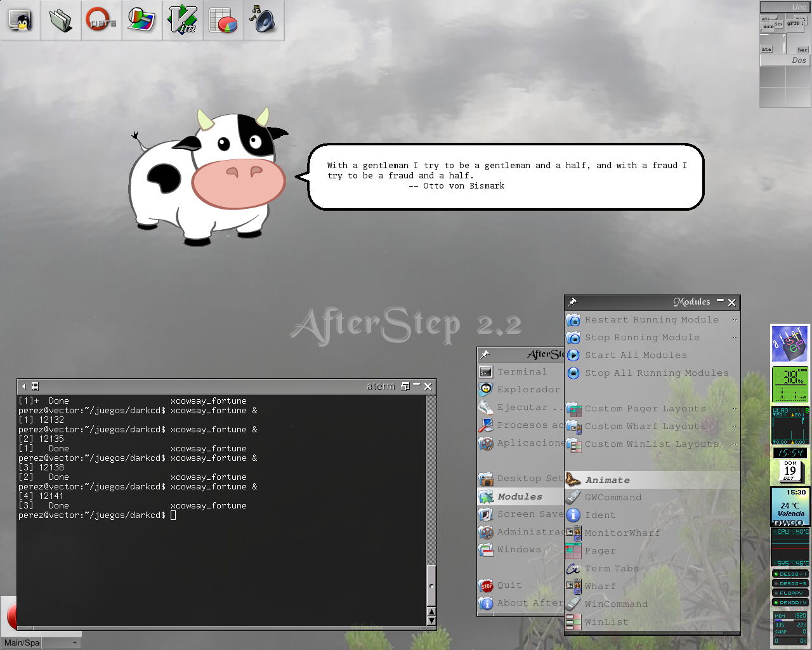The height and width of the screenshot is (650, 812).
Task: Click the xcowsay cow with the Bismarck quote
Action: [x=208, y=176]
